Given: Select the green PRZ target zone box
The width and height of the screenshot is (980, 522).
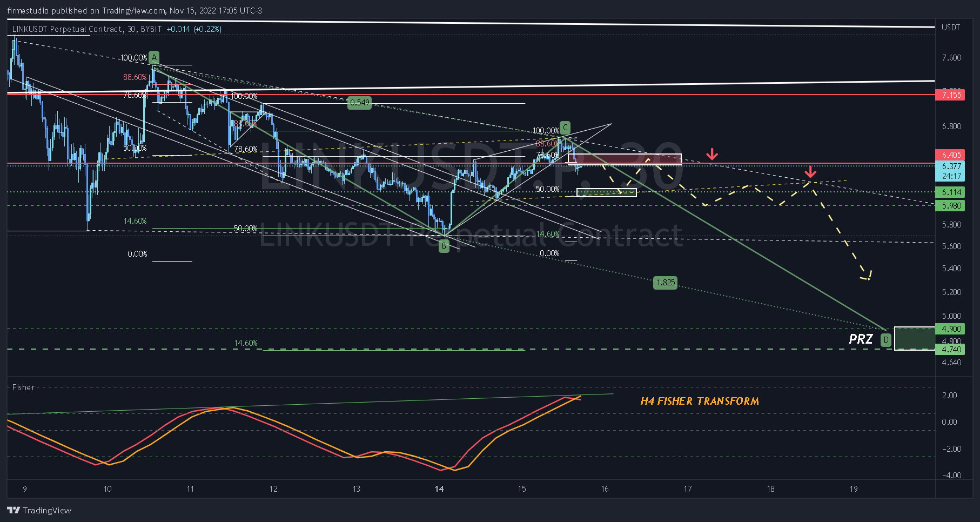Looking at the screenshot, I should coord(915,339).
